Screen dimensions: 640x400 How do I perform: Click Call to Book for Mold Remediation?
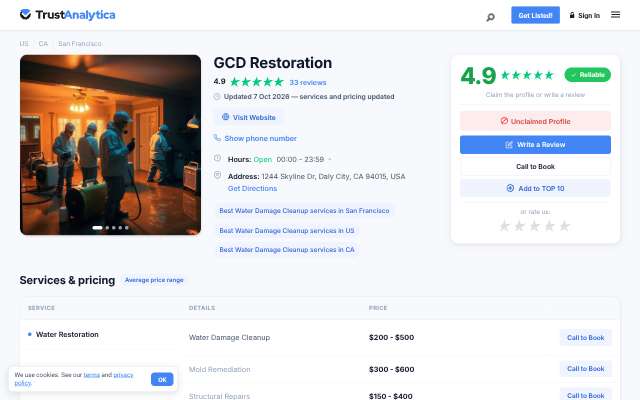point(585,369)
